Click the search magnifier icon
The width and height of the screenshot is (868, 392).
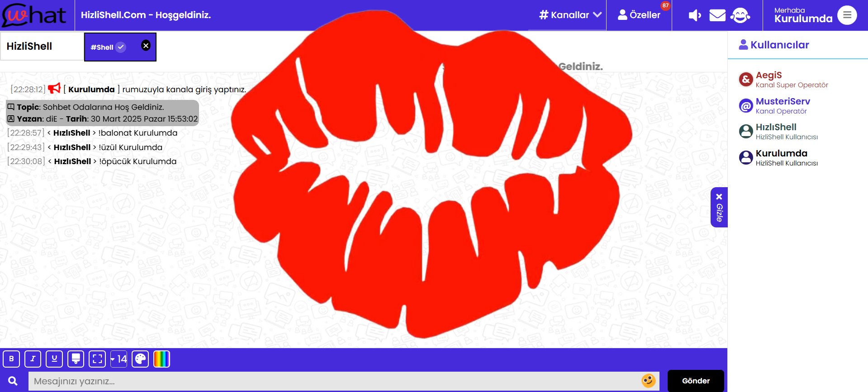click(x=13, y=381)
